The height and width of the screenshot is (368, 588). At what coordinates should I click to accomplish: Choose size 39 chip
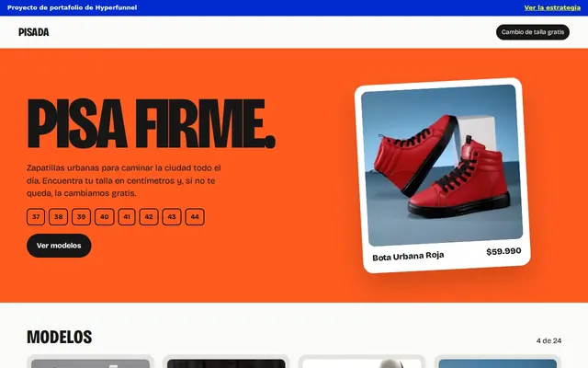82,217
